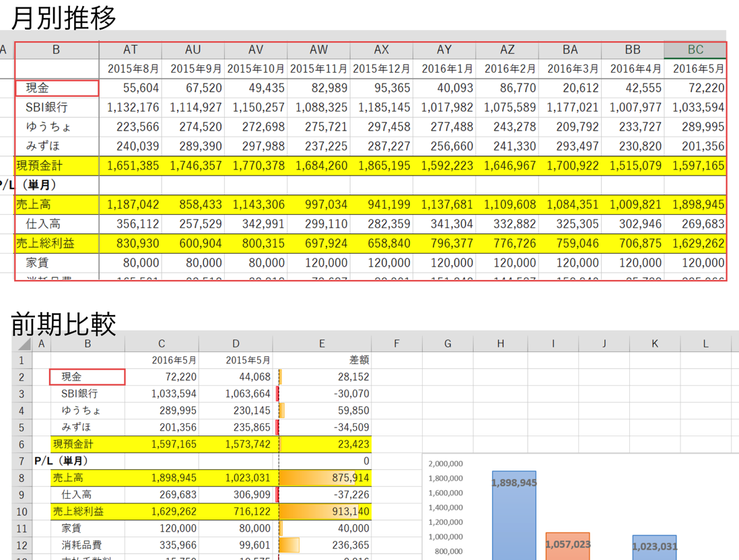Screen dimensions: 739x560
Task: Select the 913,140 difference cell
Action: click(x=324, y=512)
